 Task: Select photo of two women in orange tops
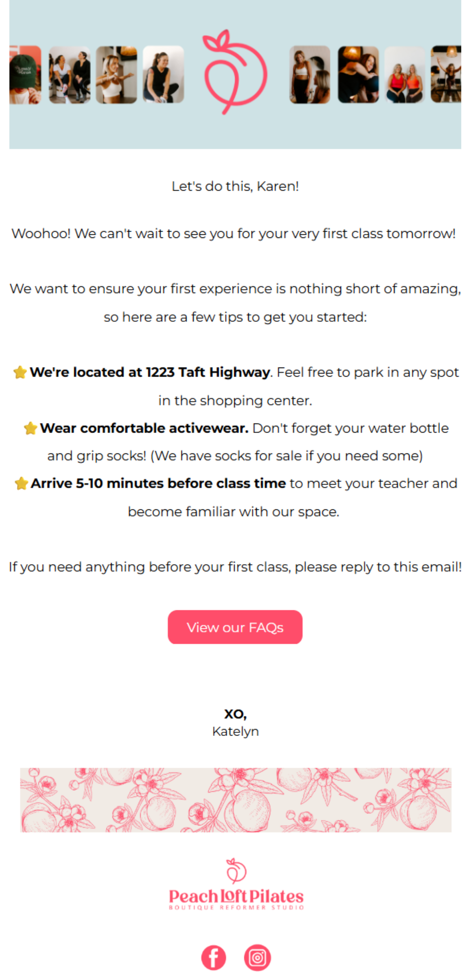coord(405,75)
